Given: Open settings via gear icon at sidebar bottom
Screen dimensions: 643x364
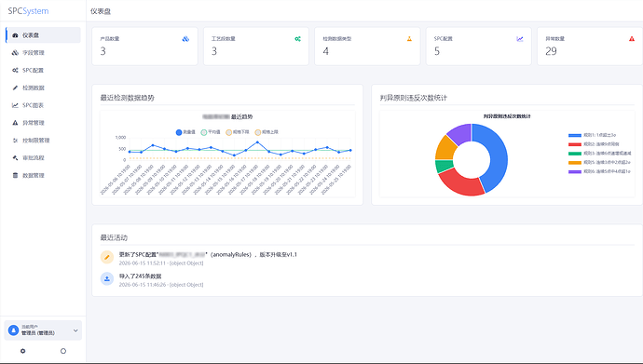Looking at the screenshot, I should pyautogui.click(x=23, y=351).
